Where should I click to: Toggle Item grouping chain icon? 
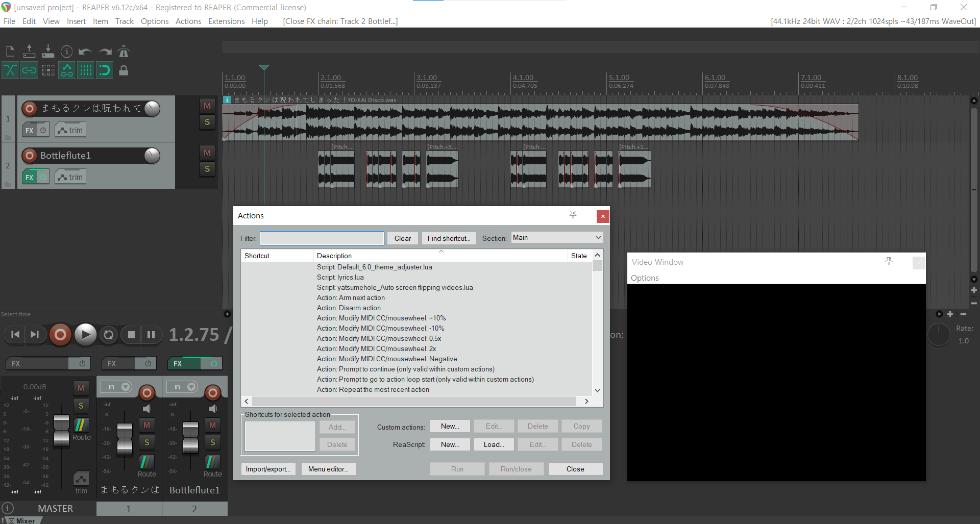pos(29,70)
